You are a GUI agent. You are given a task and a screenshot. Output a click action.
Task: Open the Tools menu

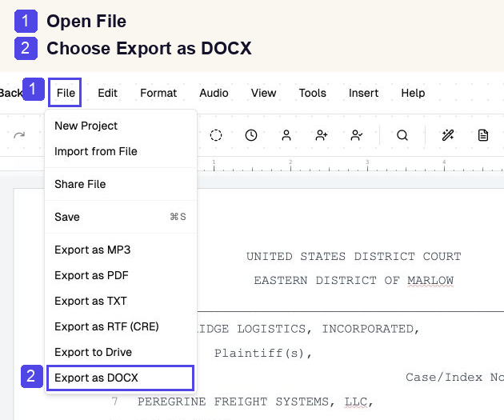[x=313, y=93]
